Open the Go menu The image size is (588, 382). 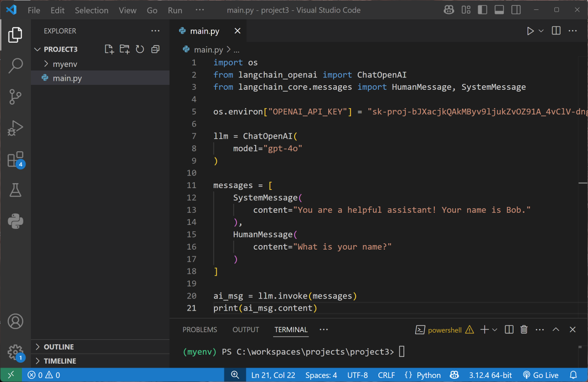point(152,10)
